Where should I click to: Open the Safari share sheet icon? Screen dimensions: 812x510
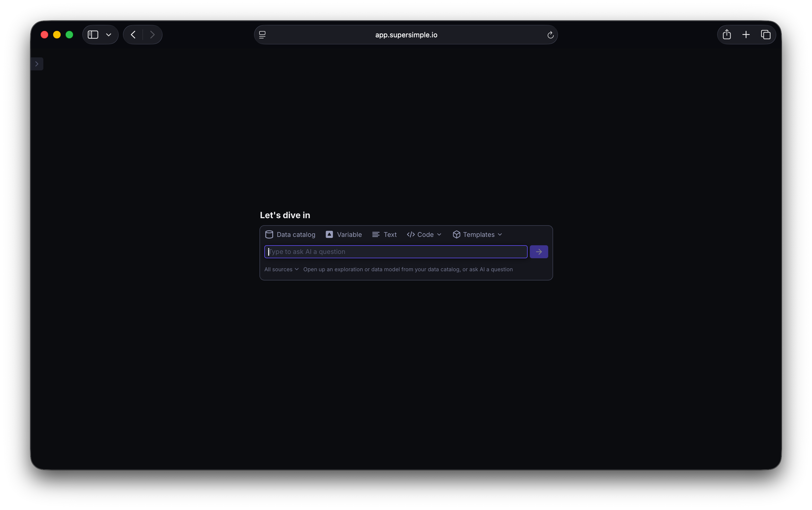[727, 34]
